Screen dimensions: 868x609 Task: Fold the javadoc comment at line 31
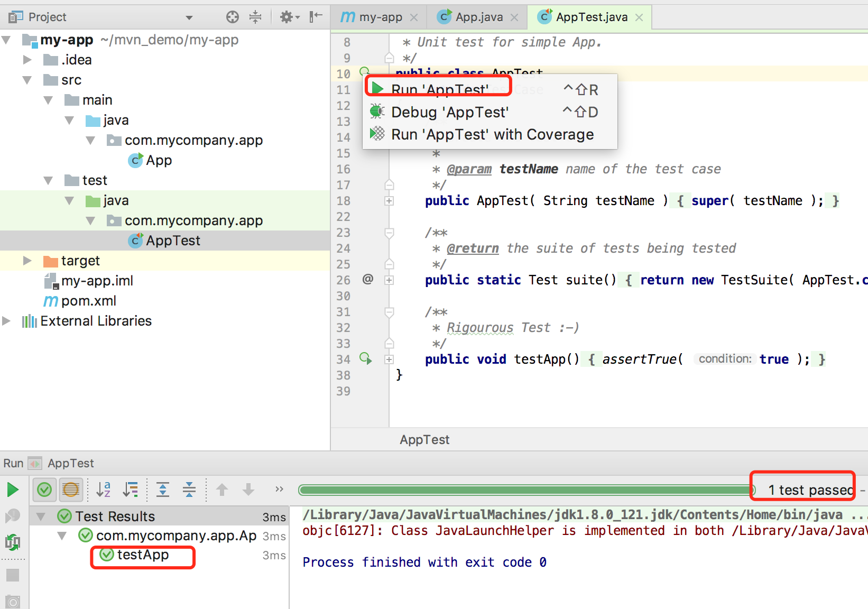tap(389, 312)
